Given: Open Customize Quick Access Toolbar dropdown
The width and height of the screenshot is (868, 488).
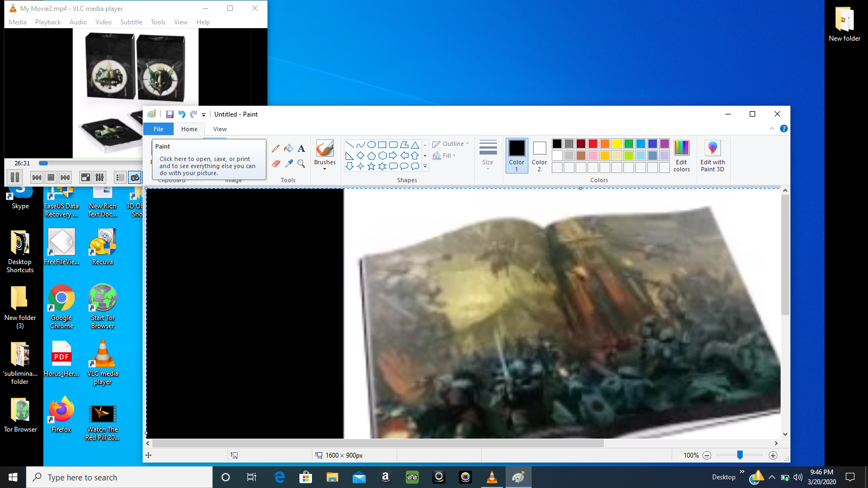Looking at the screenshot, I should (x=204, y=114).
